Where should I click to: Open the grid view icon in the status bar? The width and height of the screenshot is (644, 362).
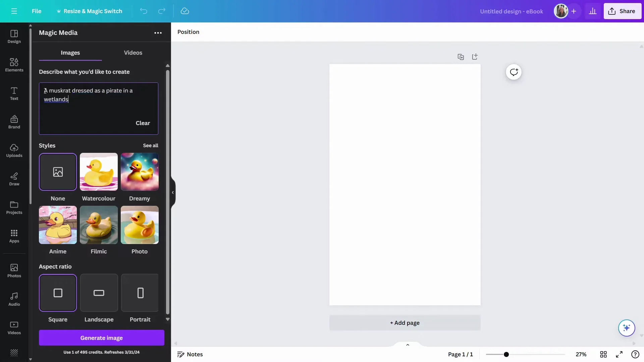coord(603,354)
